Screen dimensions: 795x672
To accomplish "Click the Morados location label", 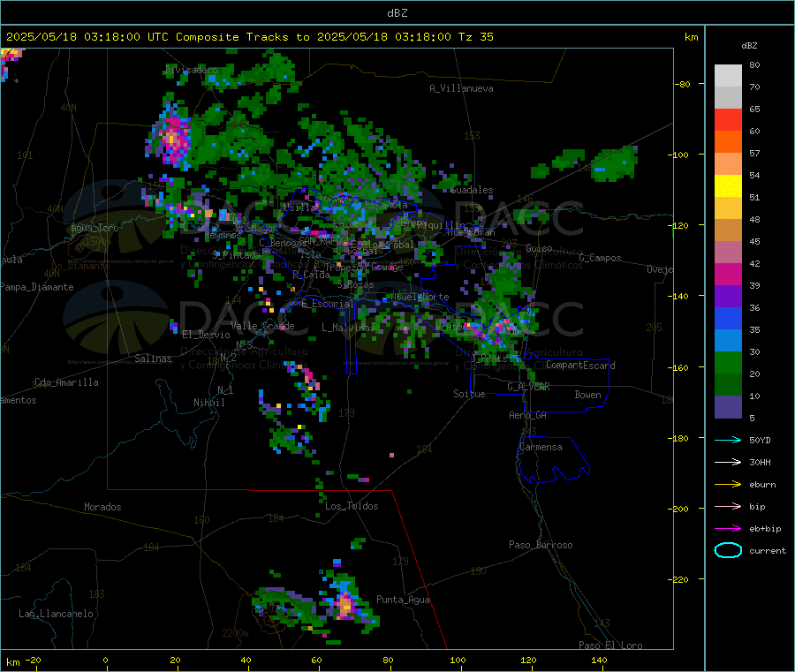I will pyautogui.click(x=102, y=507).
